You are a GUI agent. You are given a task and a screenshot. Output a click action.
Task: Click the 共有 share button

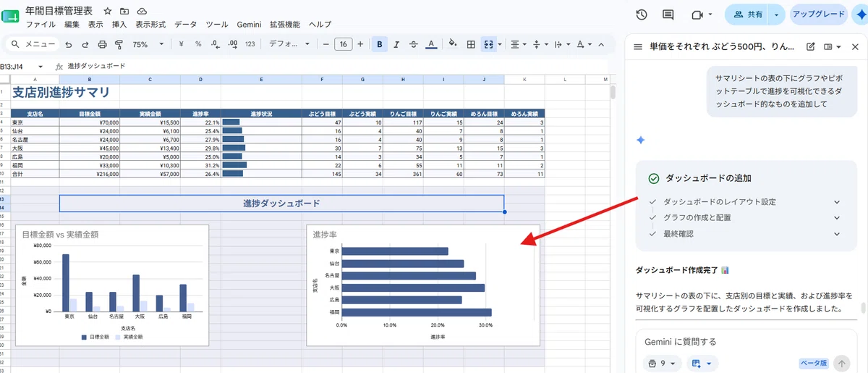pyautogui.click(x=746, y=14)
